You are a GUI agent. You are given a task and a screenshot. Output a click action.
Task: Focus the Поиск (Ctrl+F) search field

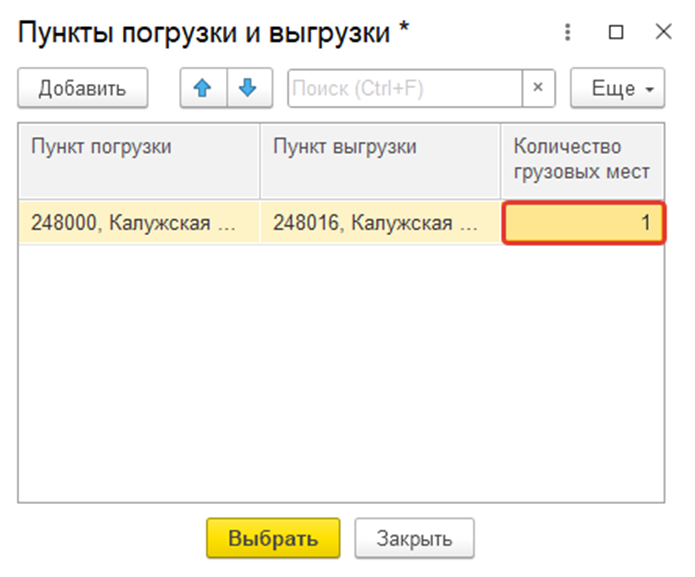pyautogui.click(x=405, y=88)
